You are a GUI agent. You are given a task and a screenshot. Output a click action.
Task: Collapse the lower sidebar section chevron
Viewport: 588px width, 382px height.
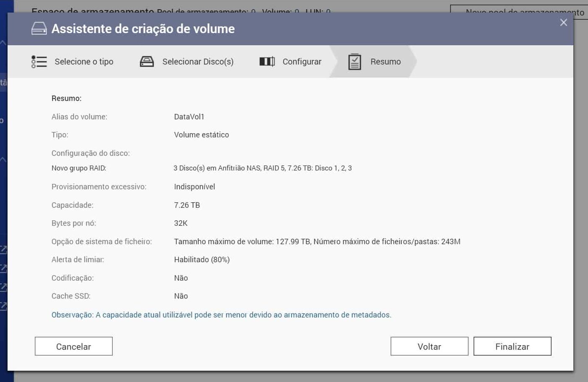point(3,159)
